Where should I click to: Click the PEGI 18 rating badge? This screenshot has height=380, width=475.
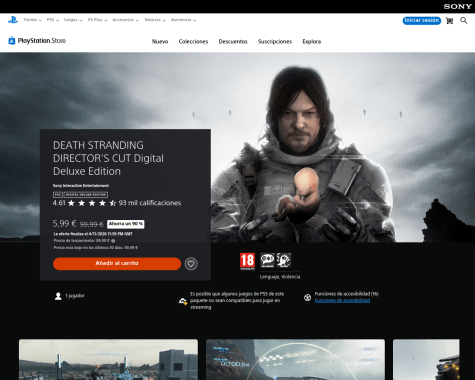point(247,261)
